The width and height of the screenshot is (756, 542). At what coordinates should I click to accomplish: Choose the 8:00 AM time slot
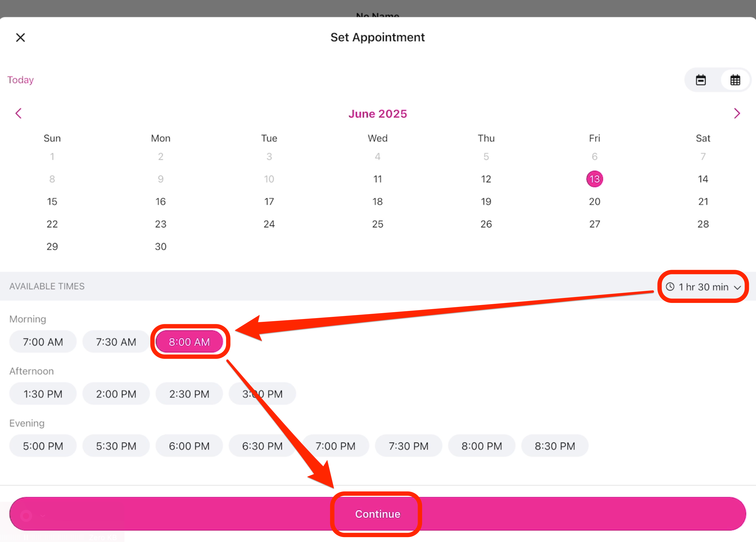point(189,342)
